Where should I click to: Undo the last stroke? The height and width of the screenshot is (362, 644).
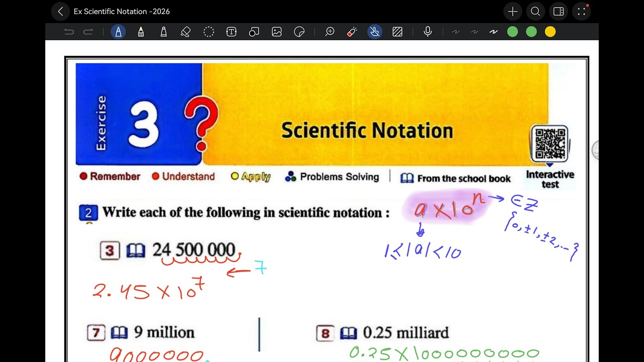[x=69, y=32]
